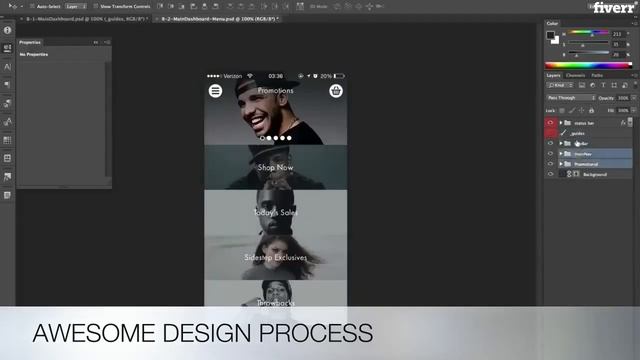The width and height of the screenshot is (640, 360).
Task: Click the fx icon on status bar layer
Action: pos(623,122)
